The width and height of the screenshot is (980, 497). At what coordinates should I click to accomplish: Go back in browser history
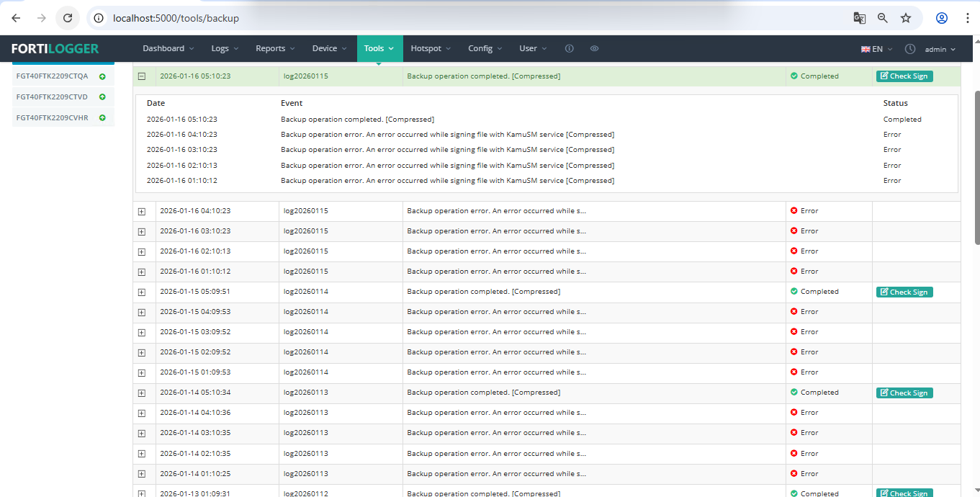(x=16, y=18)
